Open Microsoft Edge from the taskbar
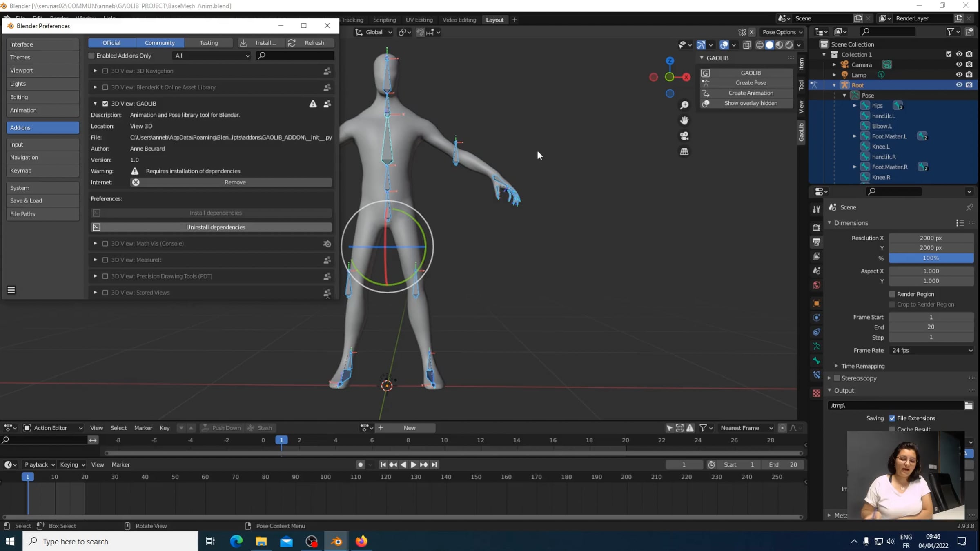The image size is (980, 551). tap(236, 541)
